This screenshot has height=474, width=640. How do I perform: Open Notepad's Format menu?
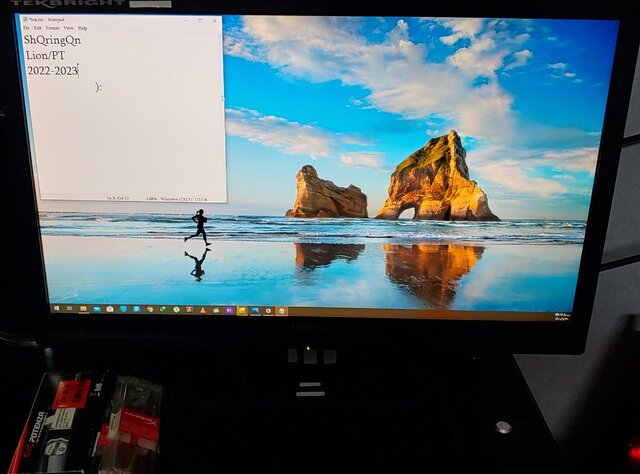(53, 28)
